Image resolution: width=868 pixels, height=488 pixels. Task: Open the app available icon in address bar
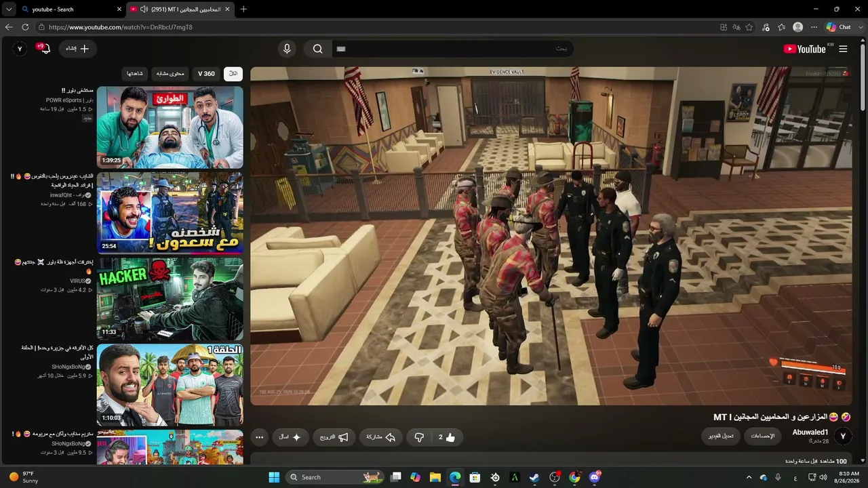pyautogui.click(x=724, y=27)
